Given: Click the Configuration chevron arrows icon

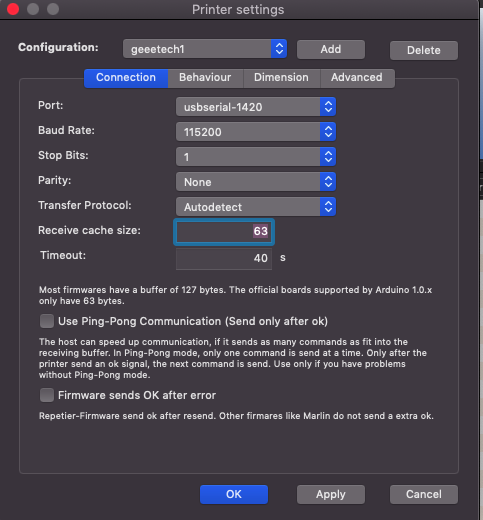Looking at the screenshot, I should (279, 49).
